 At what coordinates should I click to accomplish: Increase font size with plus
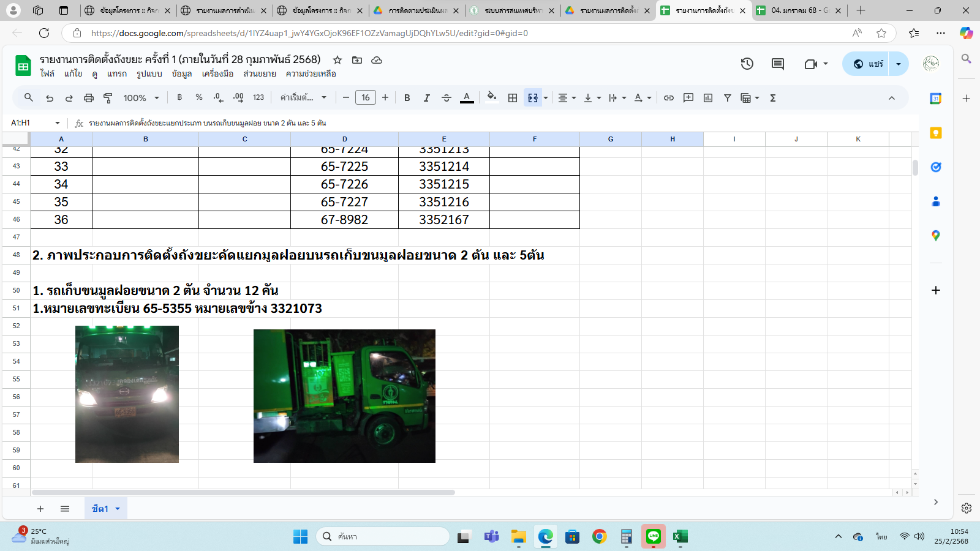pos(385,98)
